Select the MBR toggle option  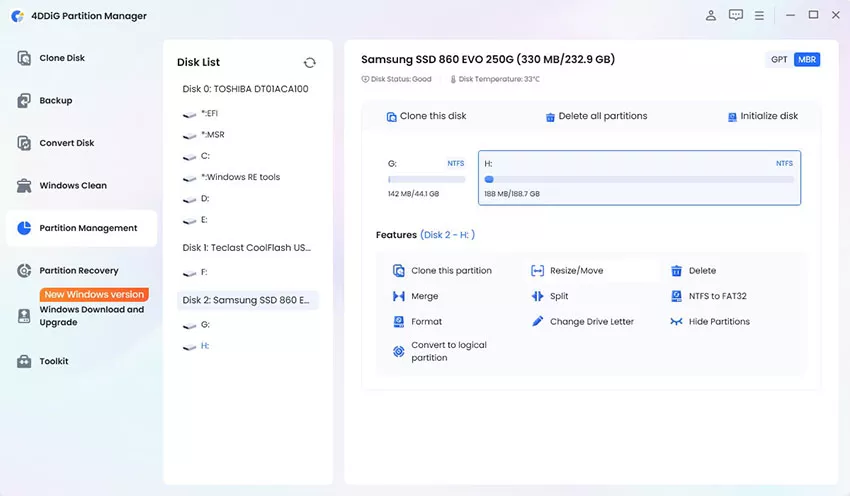[807, 60]
